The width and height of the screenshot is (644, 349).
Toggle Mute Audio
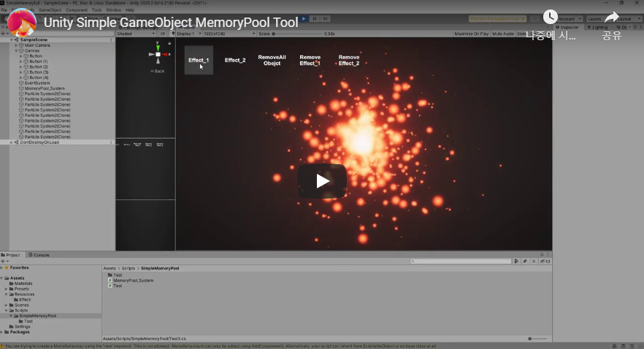pos(503,34)
